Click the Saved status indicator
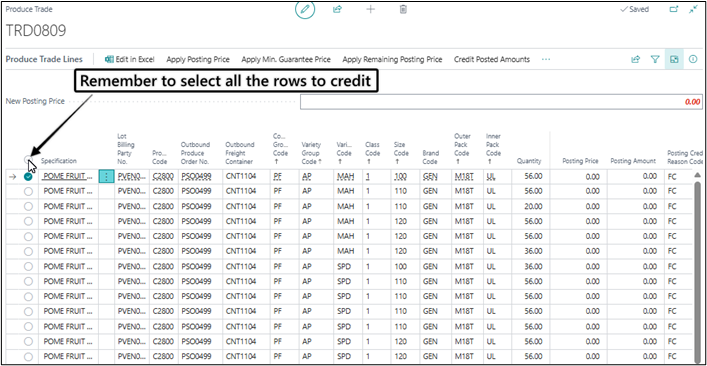This screenshot has height=366, width=707. tap(634, 9)
